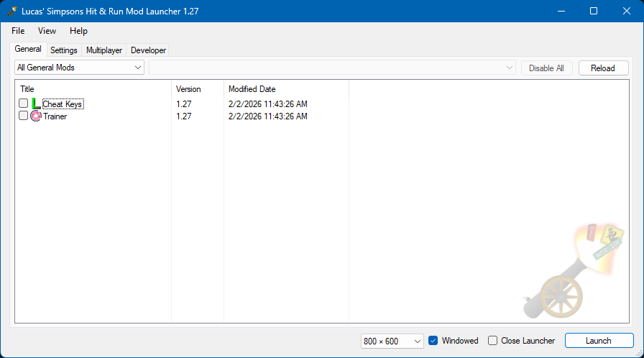
Task: Switch to the Multiplayer tab
Action: click(104, 50)
